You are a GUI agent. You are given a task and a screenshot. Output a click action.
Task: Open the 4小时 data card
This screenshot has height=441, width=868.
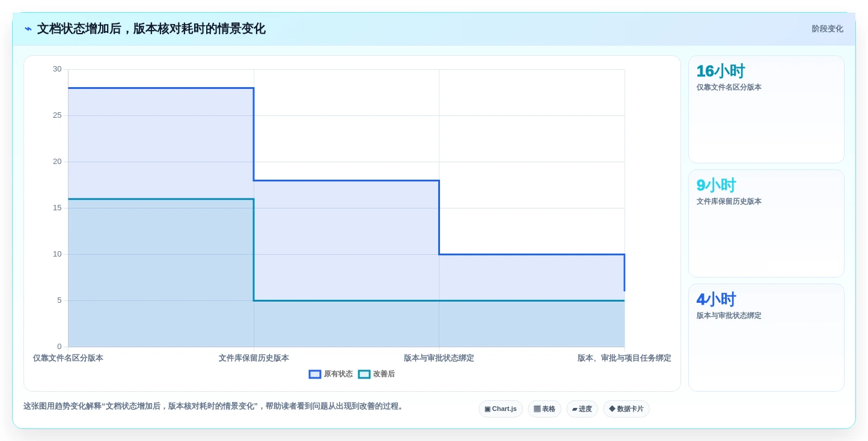pos(766,338)
